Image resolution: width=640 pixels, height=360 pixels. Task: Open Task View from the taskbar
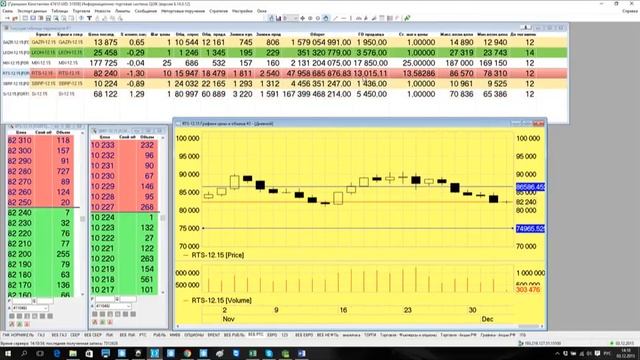[x=40, y=353]
